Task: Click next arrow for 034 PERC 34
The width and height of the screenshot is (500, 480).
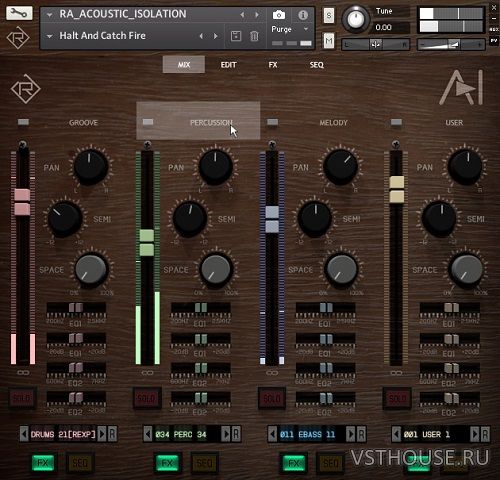Action: (226, 434)
